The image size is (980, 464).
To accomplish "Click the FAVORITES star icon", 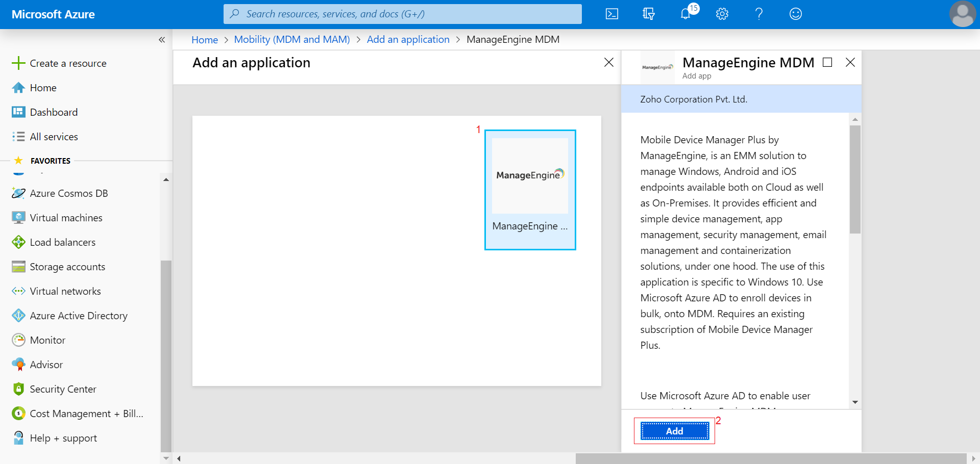I will (x=18, y=161).
